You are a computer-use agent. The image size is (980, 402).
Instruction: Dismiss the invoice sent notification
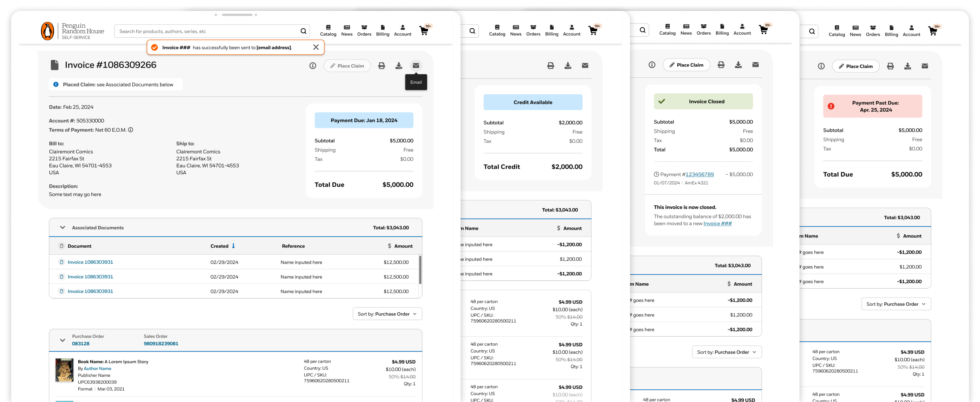pyautogui.click(x=316, y=47)
